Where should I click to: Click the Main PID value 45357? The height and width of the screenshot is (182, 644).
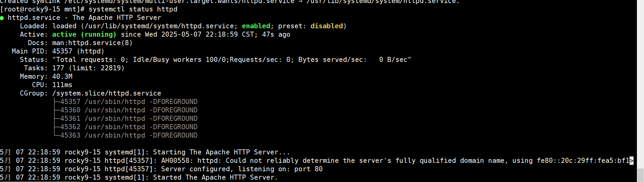click(62, 51)
